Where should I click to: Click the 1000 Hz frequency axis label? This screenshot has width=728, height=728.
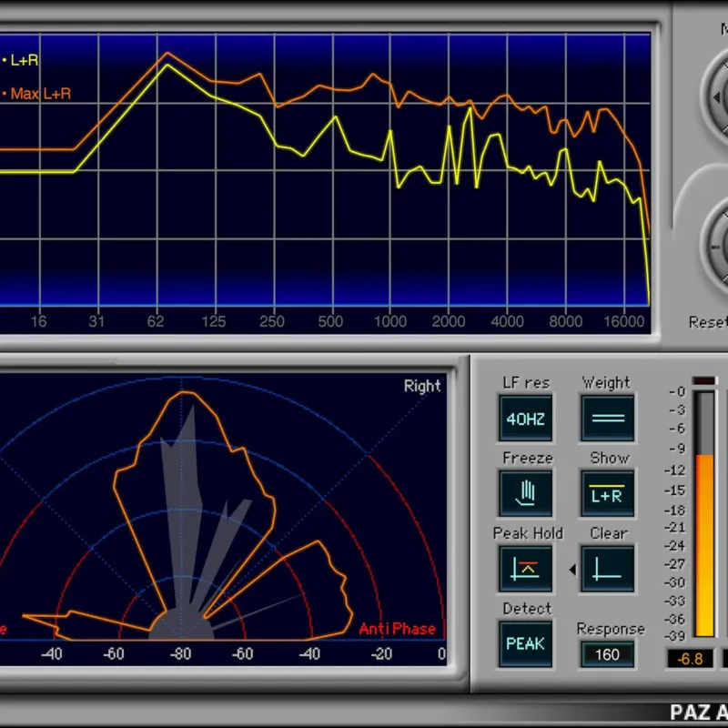coord(390,321)
